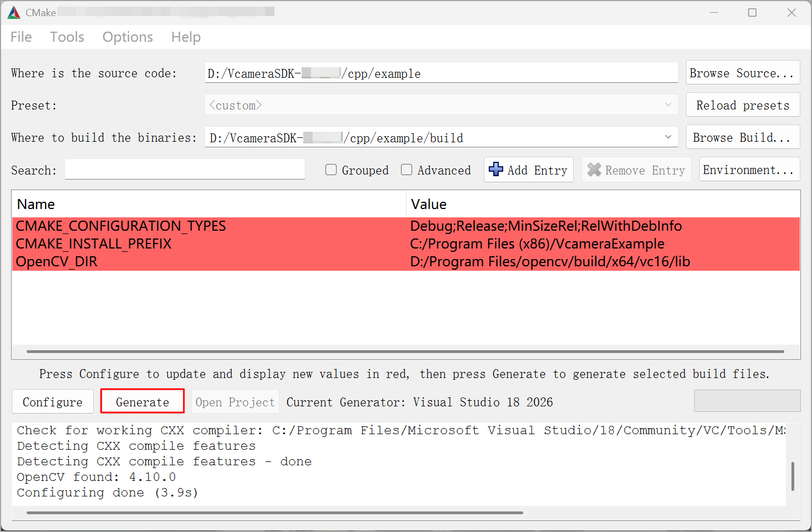The width and height of the screenshot is (812, 532).
Task: Click 'Check for working CXX compiler' log line
Action: click(401, 430)
